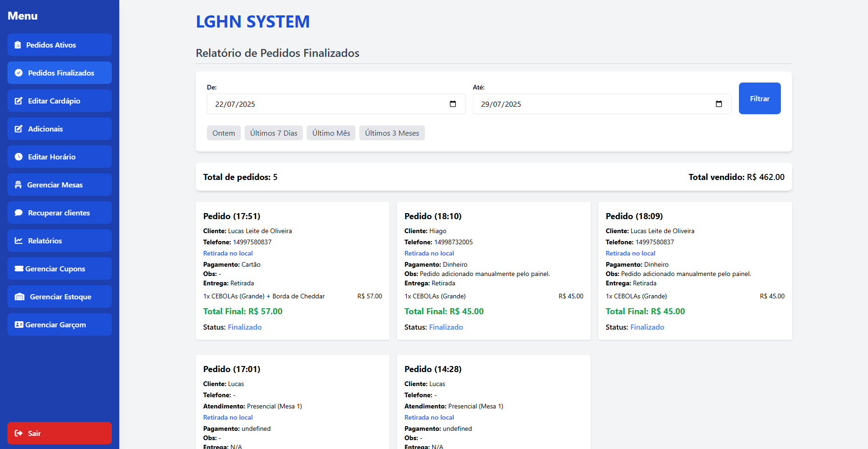This screenshot has width=868, height=449.
Task: Click the warehouse icon beside Gerenciar Estoque
Action: click(20, 297)
